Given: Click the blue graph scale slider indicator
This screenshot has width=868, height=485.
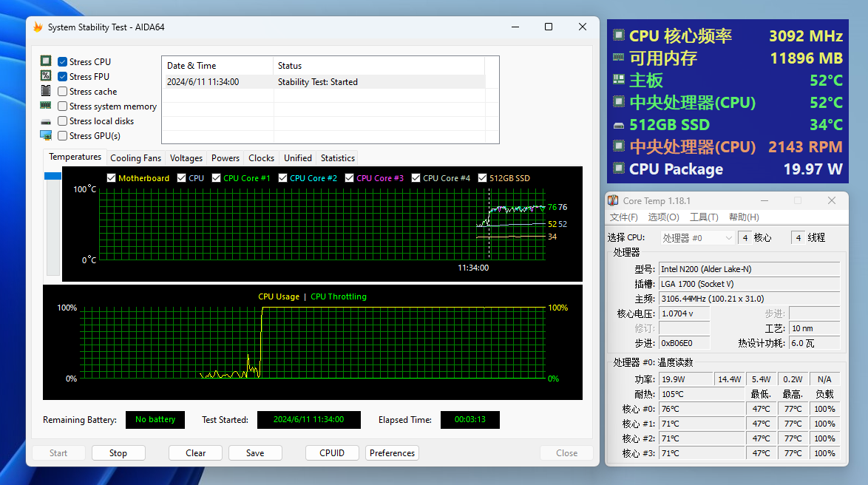Looking at the screenshot, I should click(52, 175).
